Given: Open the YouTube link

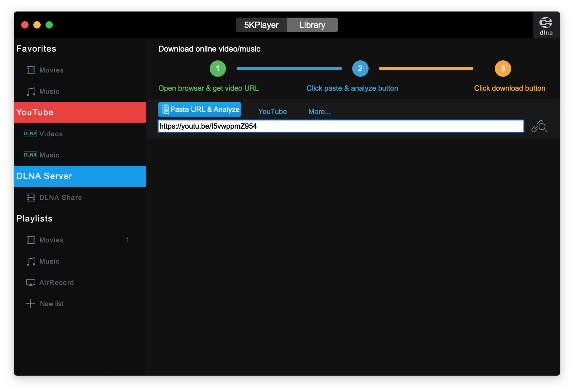Looking at the screenshot, I should click(272, 112).
